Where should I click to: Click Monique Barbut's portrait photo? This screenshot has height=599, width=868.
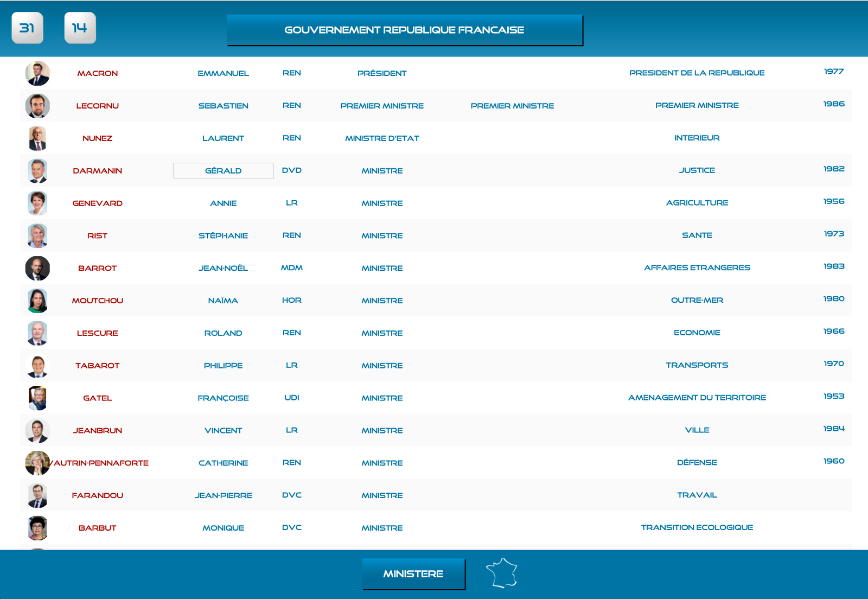click(x=37, y=528)
